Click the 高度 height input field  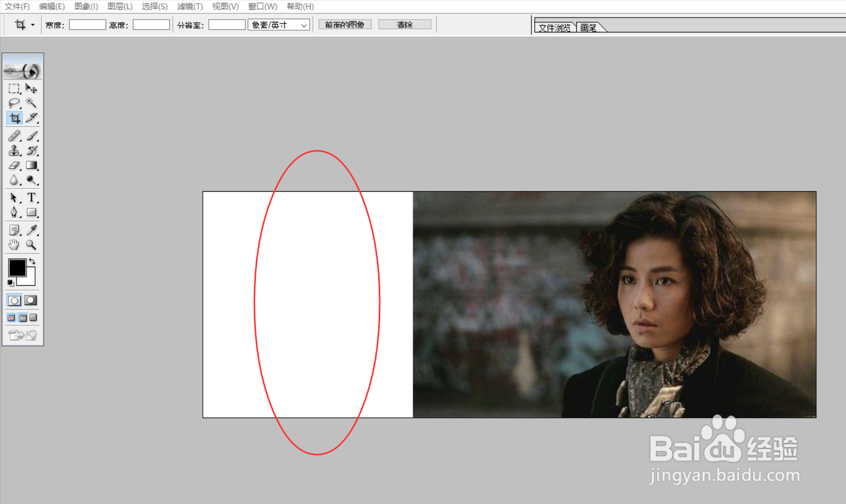[x=151, y=25]
